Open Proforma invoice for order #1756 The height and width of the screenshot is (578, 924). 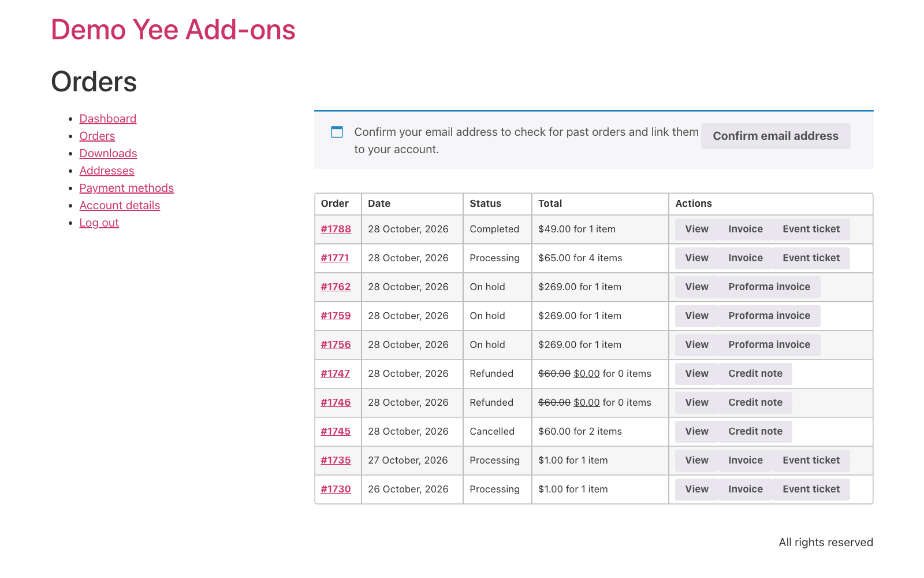click(x=769, y=344)
